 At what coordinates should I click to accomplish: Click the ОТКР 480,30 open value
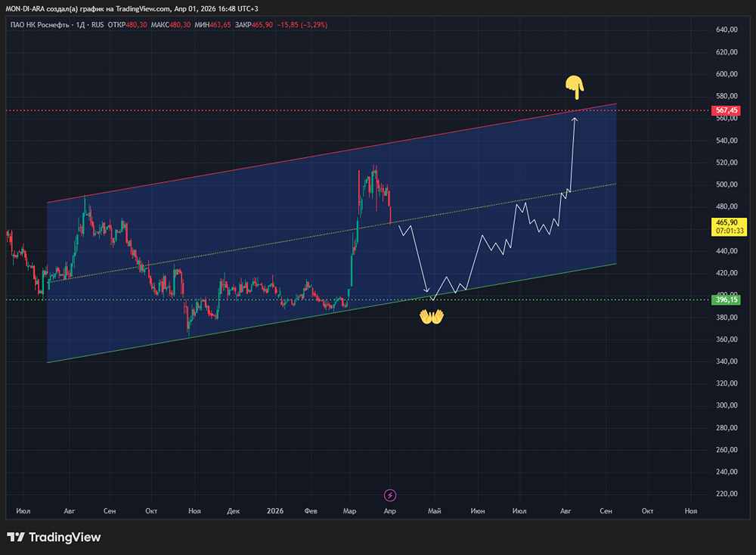pos(127,25)
